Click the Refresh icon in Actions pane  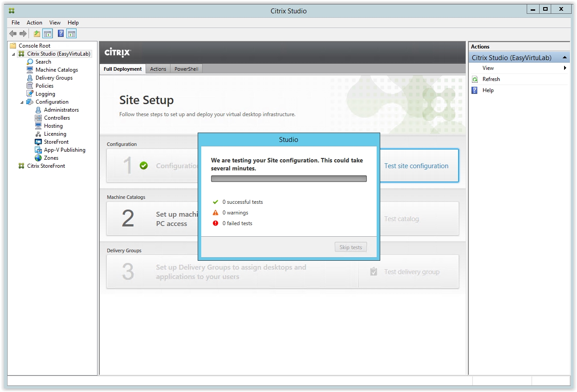click(x=475, y=79)
